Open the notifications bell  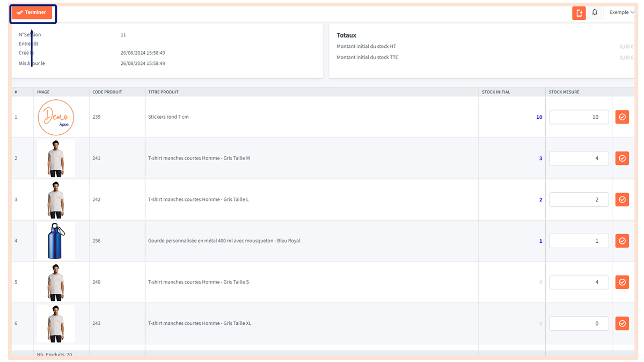click(x=595, y=12)
